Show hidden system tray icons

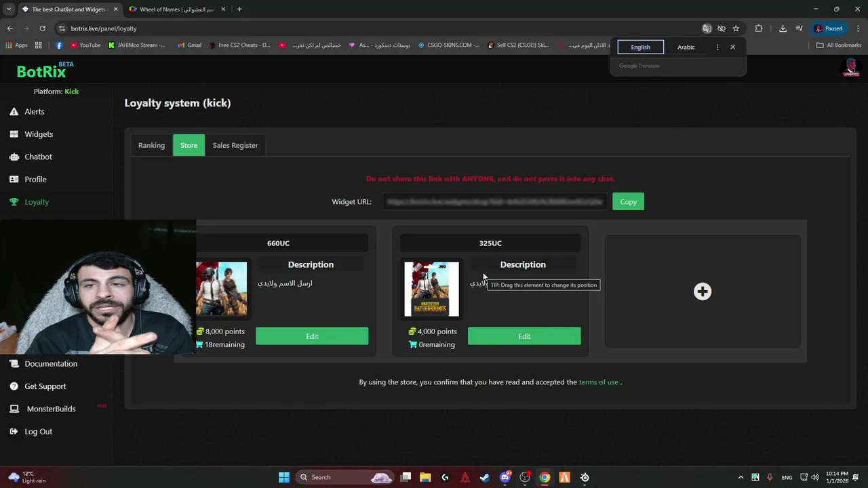[741, 477]
